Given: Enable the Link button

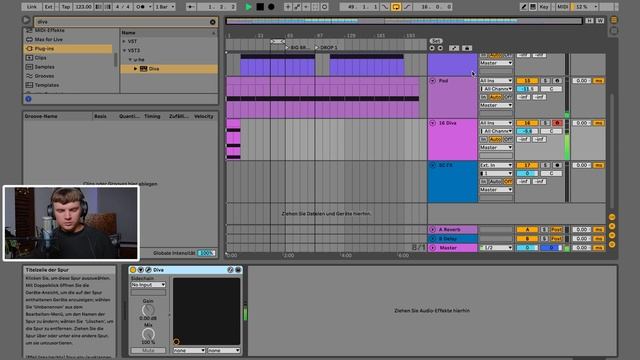Looking at the screenshot, I should click(x=31, y=7).
